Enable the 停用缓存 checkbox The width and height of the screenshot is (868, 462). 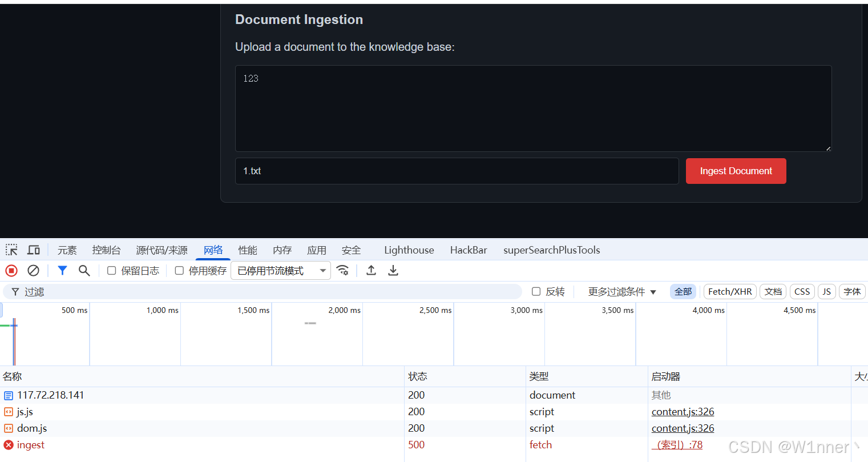pyautogui.click(x=179, y=271)
